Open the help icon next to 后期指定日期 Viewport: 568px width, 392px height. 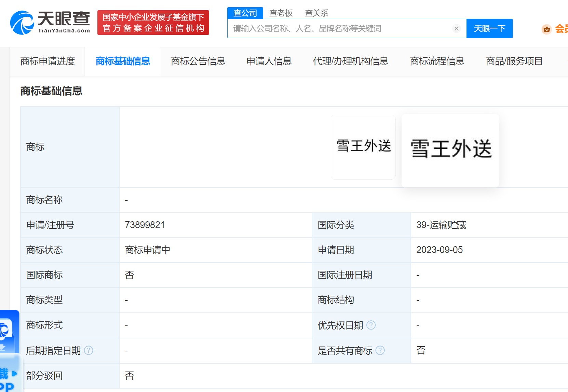pyautogui.click(x=89, y=350)
